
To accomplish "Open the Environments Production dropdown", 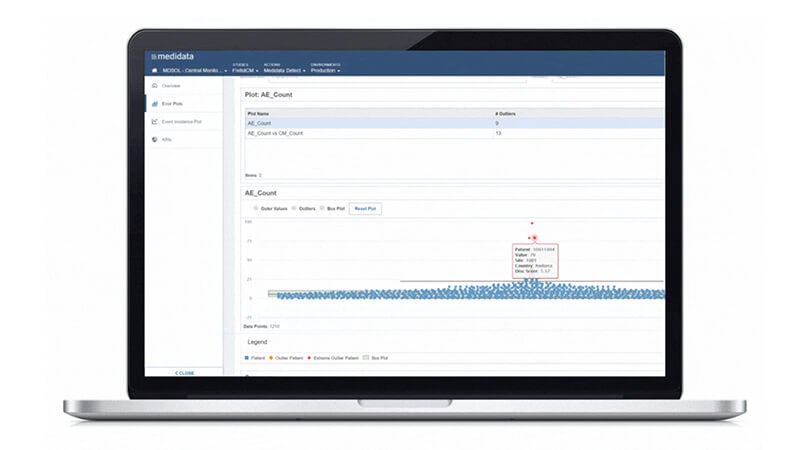I will [326, 68].
